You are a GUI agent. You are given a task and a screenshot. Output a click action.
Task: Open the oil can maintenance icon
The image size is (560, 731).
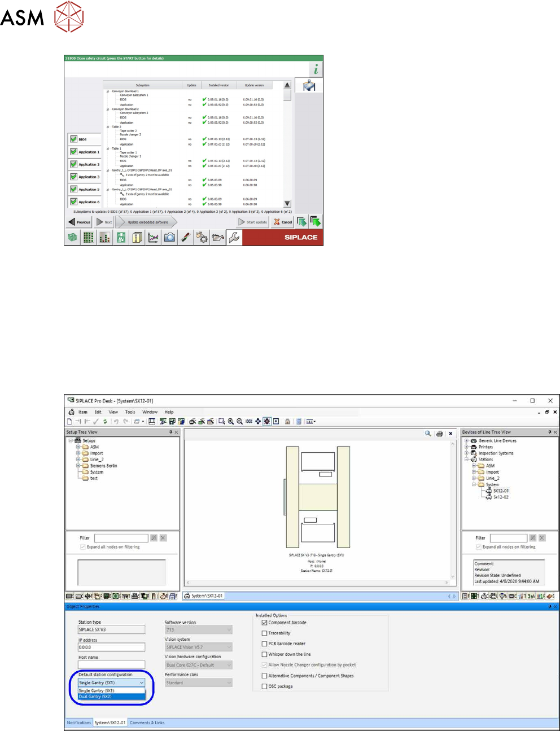click(218, 238)
